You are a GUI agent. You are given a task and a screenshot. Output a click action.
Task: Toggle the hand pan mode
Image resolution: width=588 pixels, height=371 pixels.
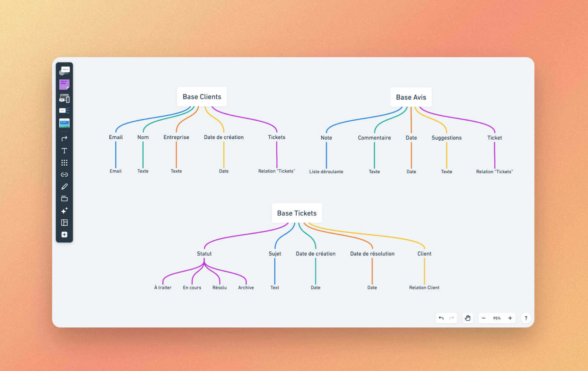pos(468,318)
